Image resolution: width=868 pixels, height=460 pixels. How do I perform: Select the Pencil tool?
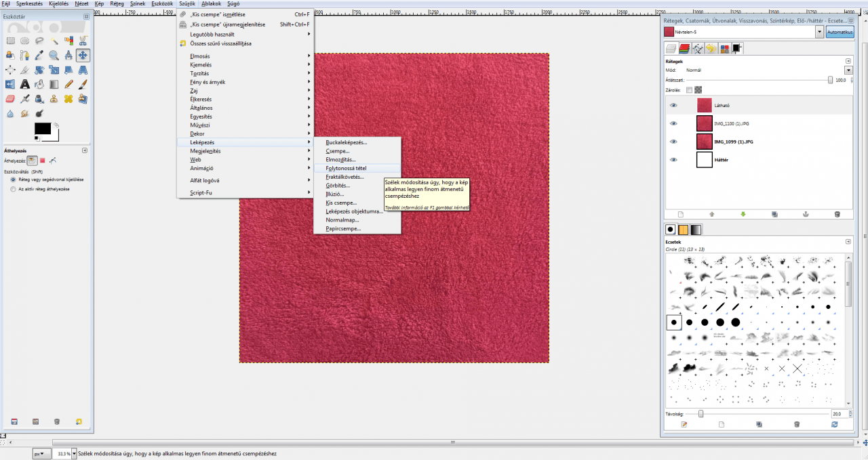68,85
